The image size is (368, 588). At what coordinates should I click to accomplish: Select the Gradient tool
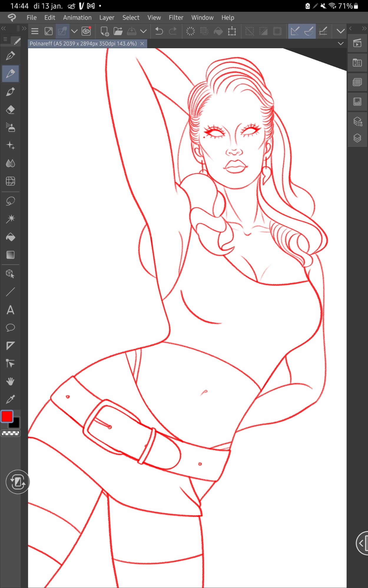(x=10, y=255)
